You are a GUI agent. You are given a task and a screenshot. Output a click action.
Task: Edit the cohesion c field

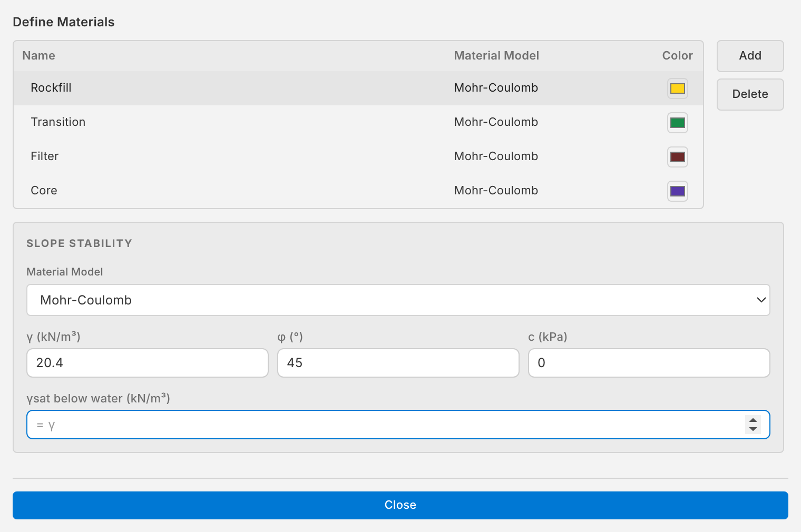[x=649, y=363]
